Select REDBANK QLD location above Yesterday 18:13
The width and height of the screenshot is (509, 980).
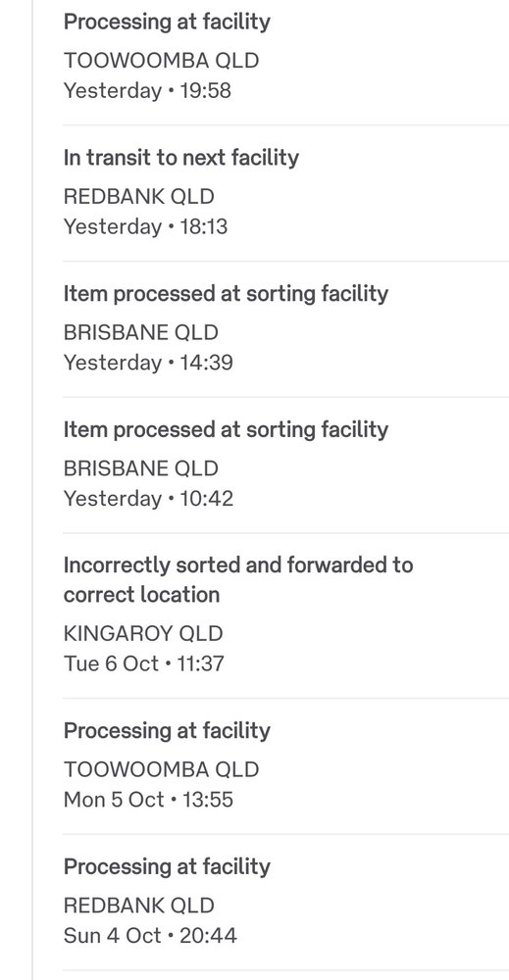(139, 196)
